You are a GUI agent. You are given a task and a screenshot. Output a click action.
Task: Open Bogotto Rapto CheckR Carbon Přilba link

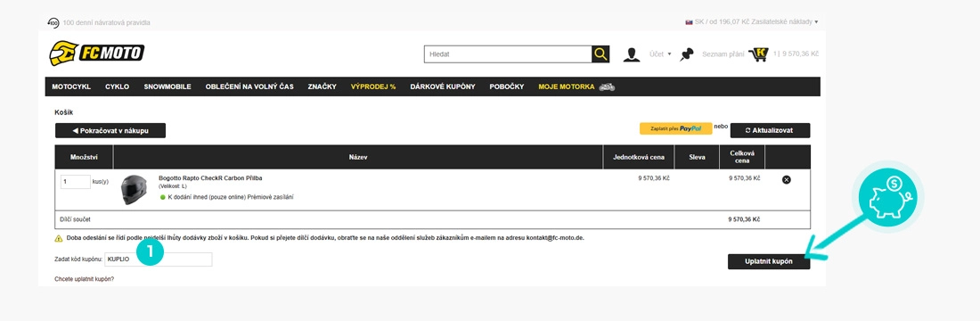pyautogui.click(x=210, y=178)
